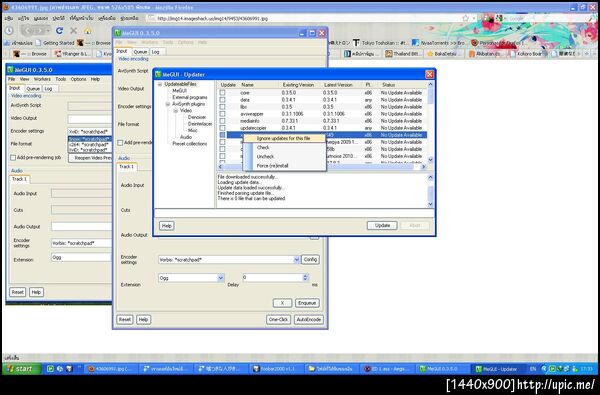Image resolution: width=600 pixels, height=395 pixels.
Task: Click the EN language indicator in tray
Action: [533, 369]
